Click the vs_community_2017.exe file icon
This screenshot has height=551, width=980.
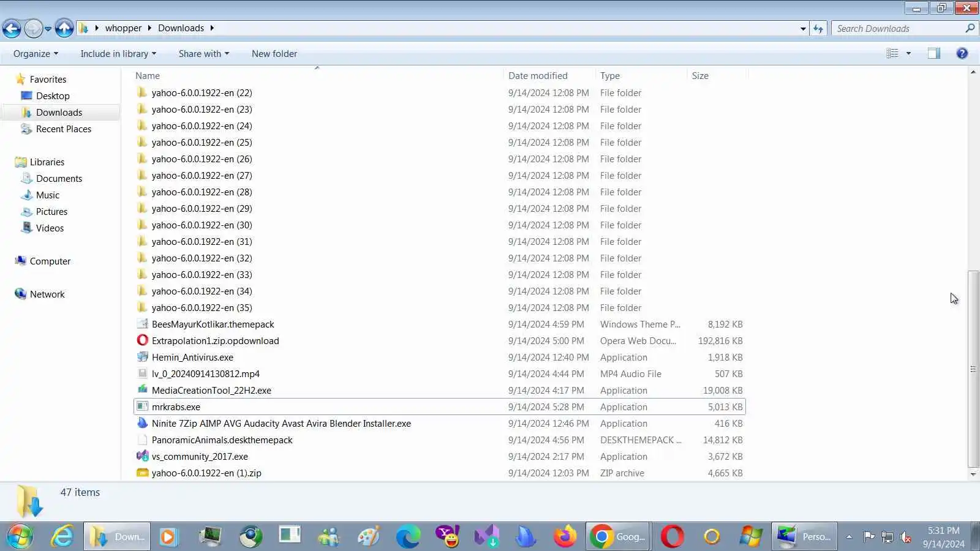(x=143, y=456)
